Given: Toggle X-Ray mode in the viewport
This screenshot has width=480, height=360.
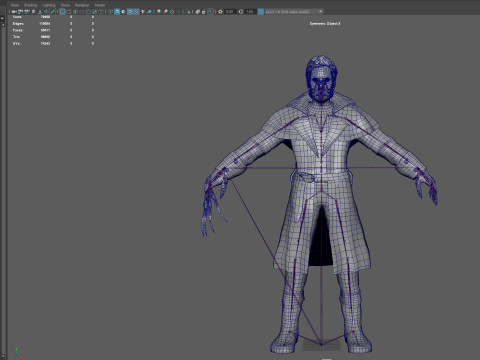Looking at the screenshot, I should pos(198,12).
